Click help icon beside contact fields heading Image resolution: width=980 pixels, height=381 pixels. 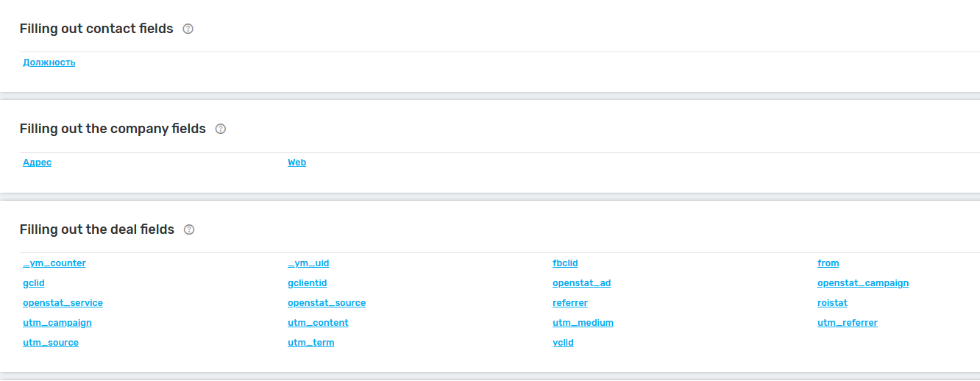coord(188,29)
